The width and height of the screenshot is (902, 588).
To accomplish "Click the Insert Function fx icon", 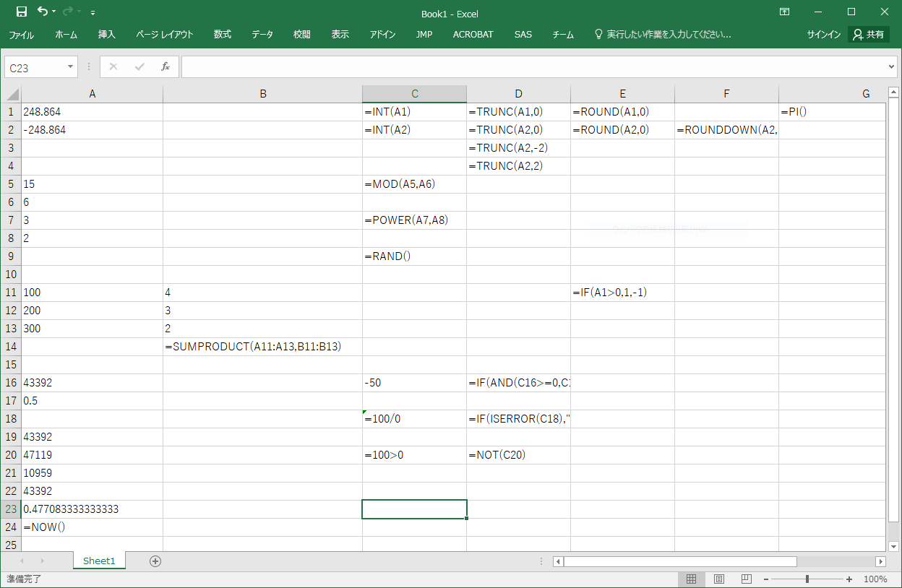I will tap(165, 67).
